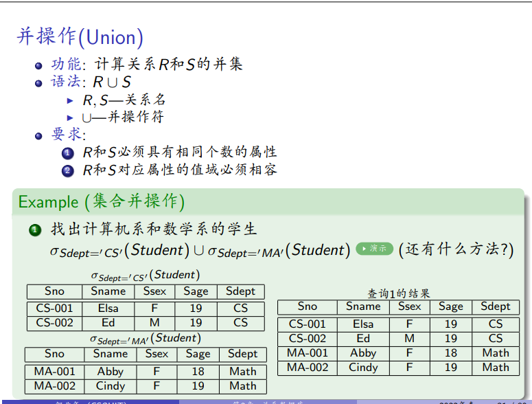Click the page number in the right footer
Screen dimensions: 532x404
tap(511, 401)
